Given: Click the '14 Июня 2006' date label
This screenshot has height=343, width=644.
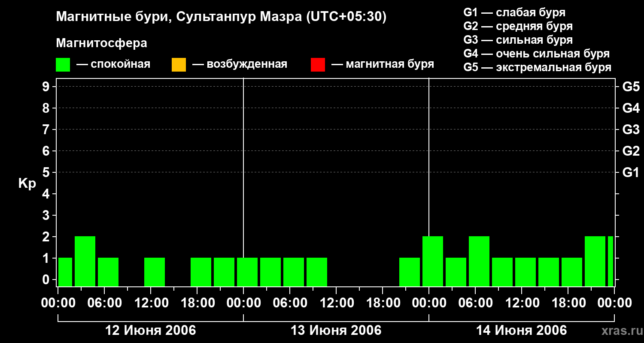Looking at the screenshot, I should coord(521,331).
